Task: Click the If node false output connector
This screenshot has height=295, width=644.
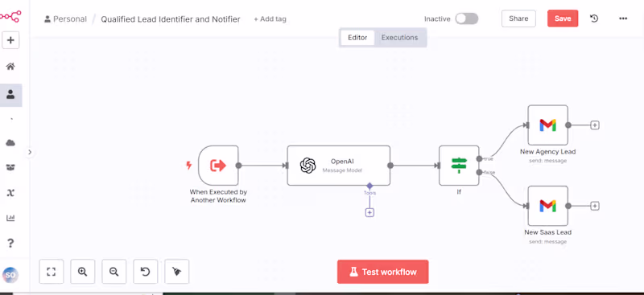Action: coord(479,172)
